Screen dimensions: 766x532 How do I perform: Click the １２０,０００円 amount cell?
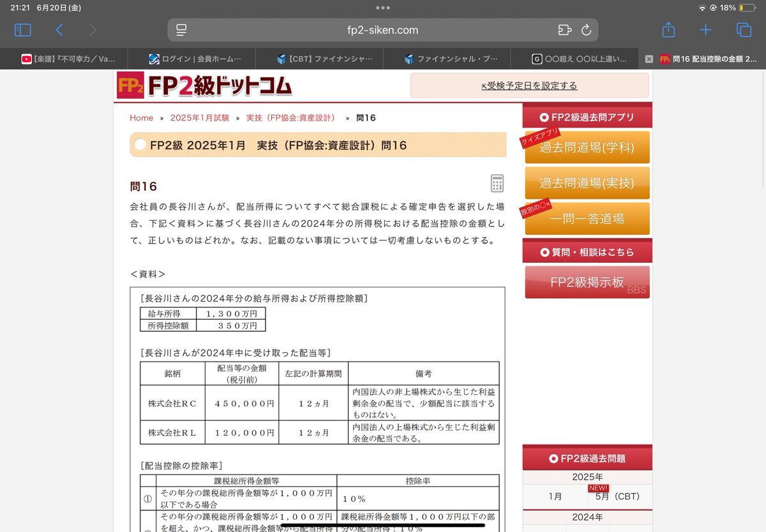242,432
